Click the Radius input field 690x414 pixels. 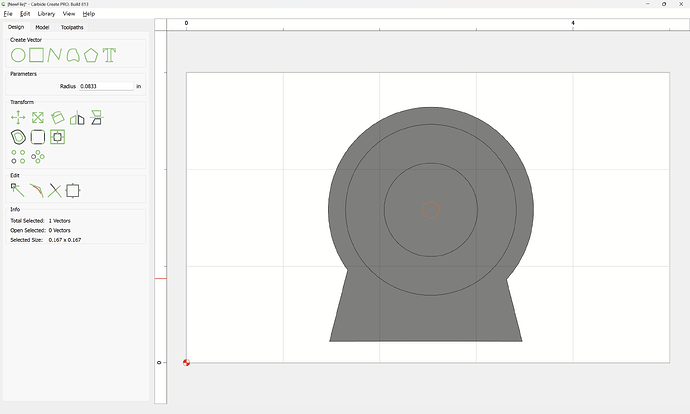coord(106,86)
